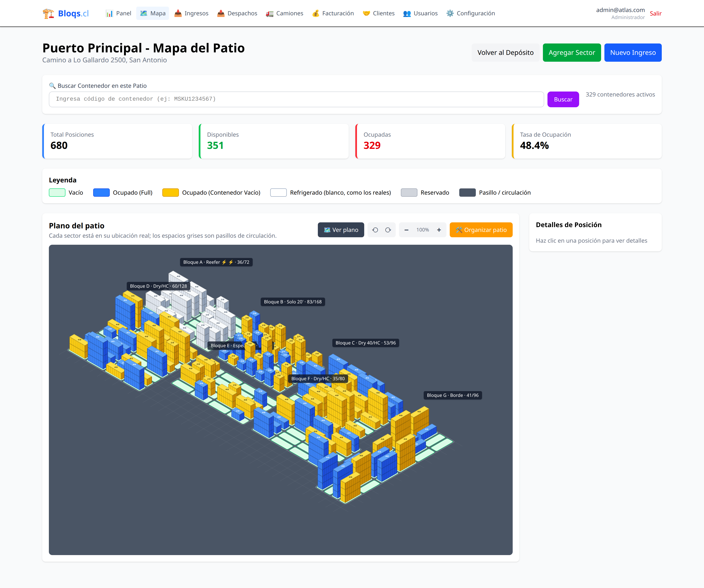704x588 pixels.
Task: Click the Configuración gear icon
Action: pos(450,13)
